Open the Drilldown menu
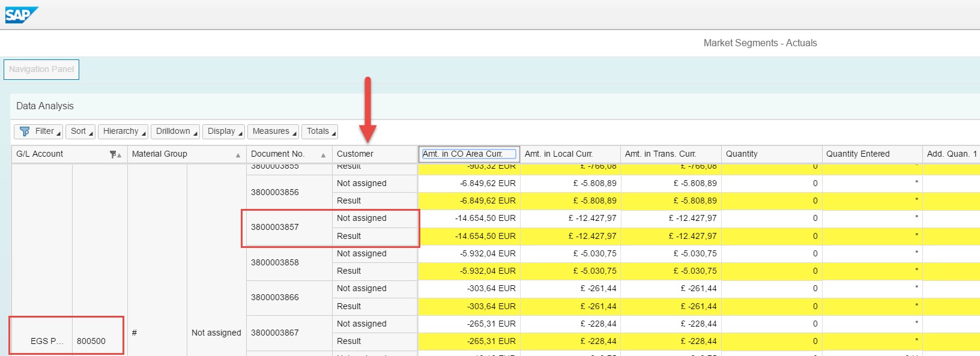Screen dimensions: 980x356 (175, 131)
